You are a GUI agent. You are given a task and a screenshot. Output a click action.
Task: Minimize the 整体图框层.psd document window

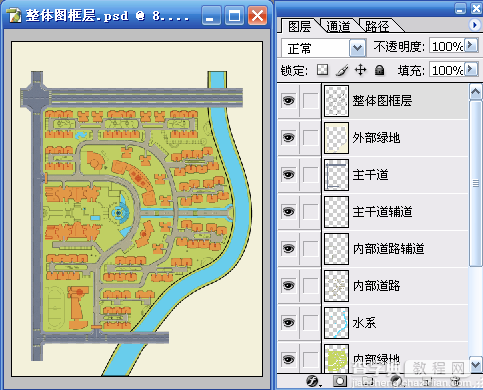(x=211, y=15)
